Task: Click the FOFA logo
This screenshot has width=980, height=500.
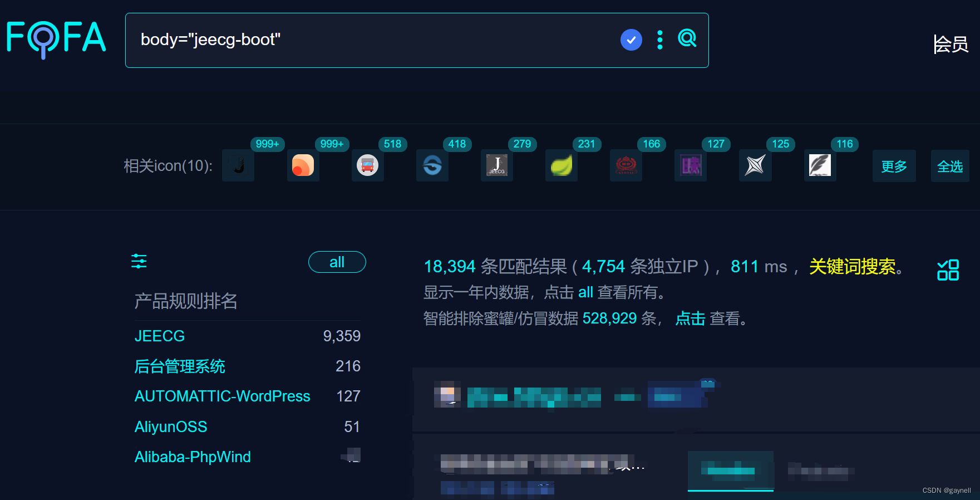Action: [56, 39]
